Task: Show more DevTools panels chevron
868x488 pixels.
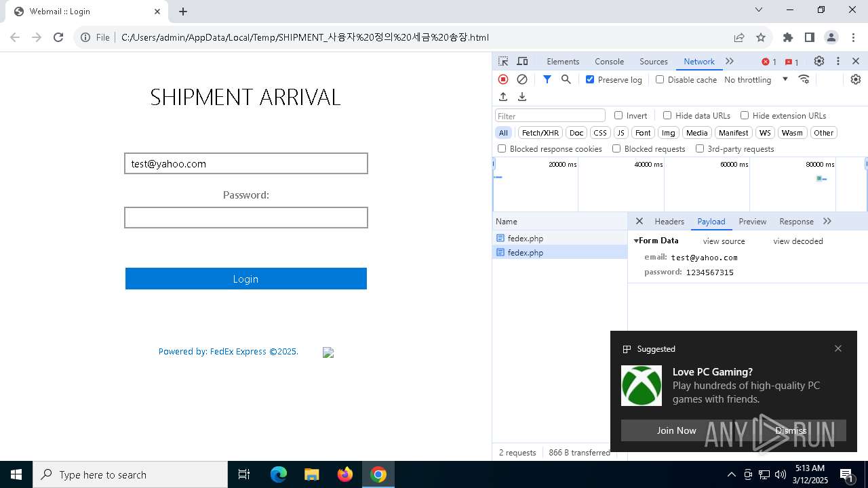Action: [730, 61]
